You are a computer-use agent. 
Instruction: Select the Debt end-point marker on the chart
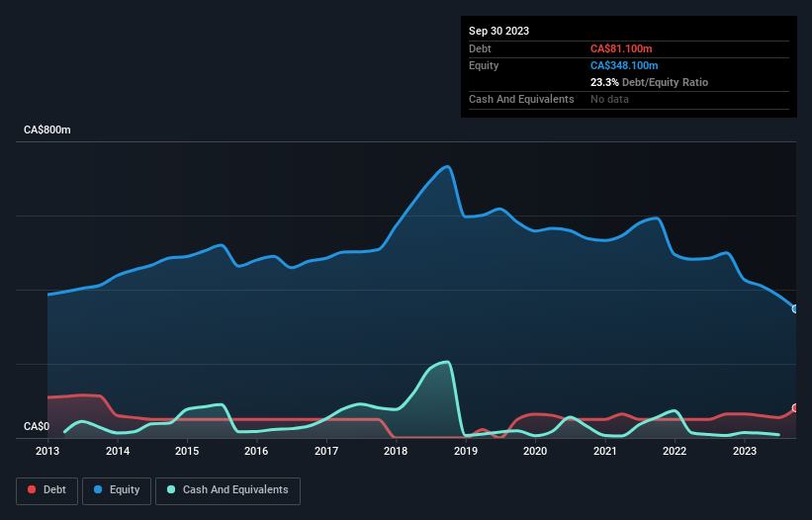click(x=795, y=407)
